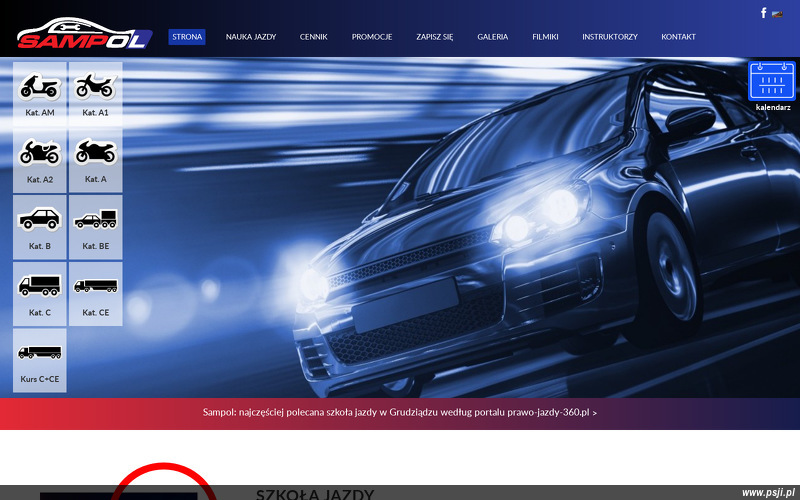Viewport: 800px width, 500px height.
Task: View the GALERIA page
Action: pos(493,37)
